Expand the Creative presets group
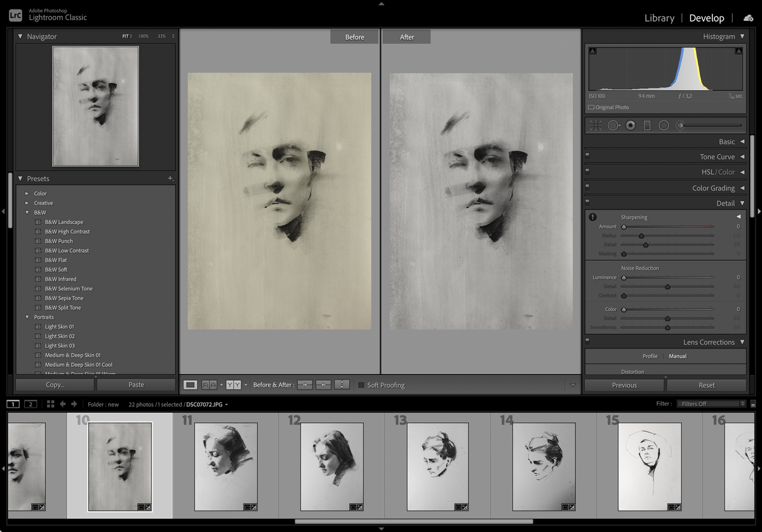762x532 pixels. click(x=27, y=203)
